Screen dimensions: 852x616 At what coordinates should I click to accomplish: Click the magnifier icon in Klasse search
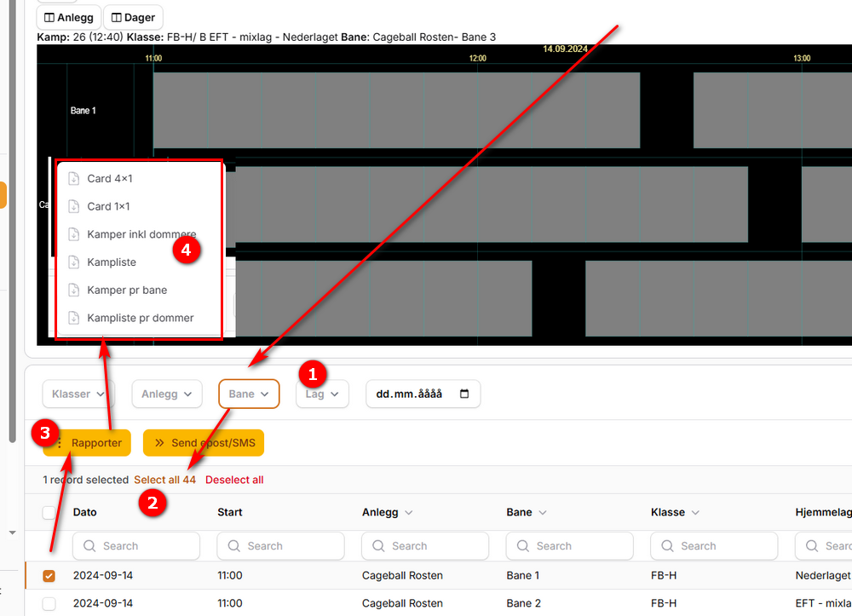668,546
